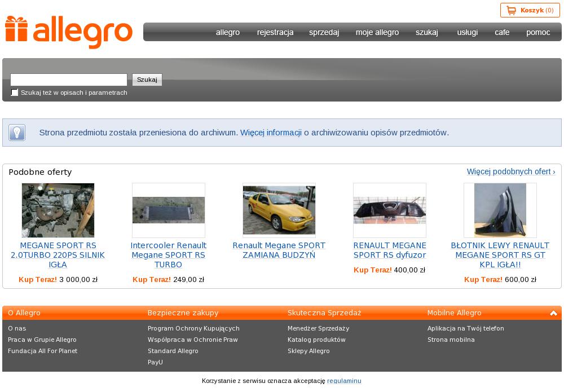
Task: Open the engine photo thumbnail
Action: [x=58, y=210]
